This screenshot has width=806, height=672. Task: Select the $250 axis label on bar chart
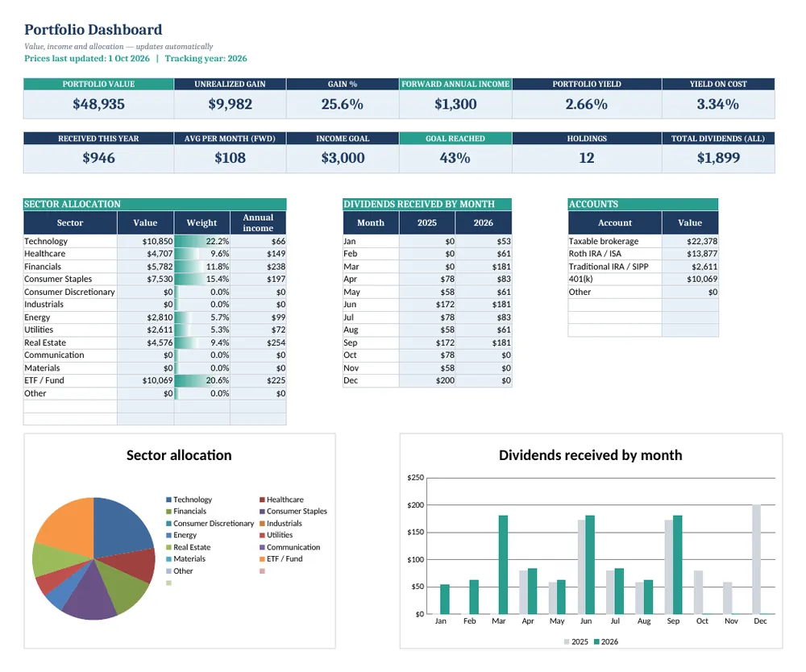[415, 478]
